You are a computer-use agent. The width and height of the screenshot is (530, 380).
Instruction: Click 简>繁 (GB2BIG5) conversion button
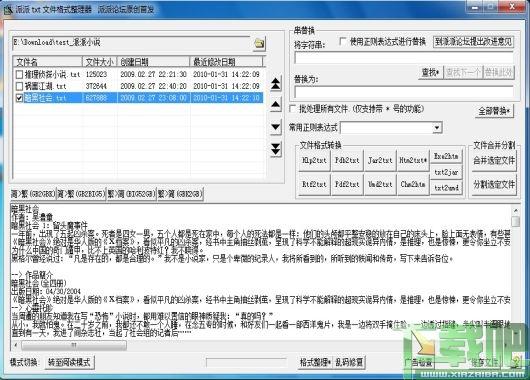click(81, 194)
